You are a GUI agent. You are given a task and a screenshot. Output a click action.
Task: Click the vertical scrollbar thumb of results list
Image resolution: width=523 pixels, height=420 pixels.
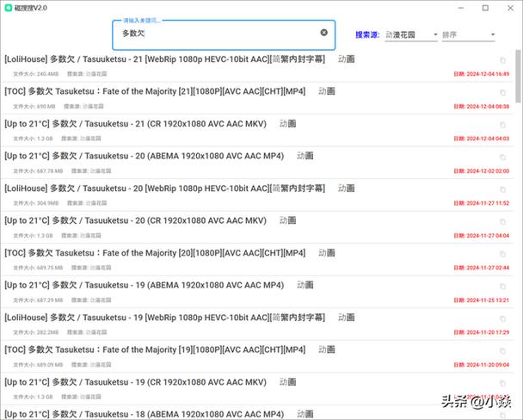(518, 76)
